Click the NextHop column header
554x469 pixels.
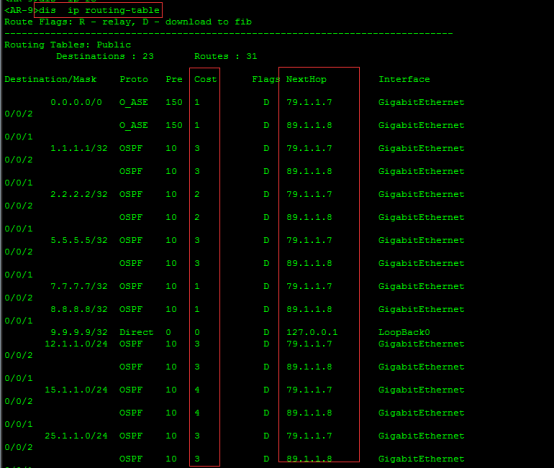click(306, 80)
